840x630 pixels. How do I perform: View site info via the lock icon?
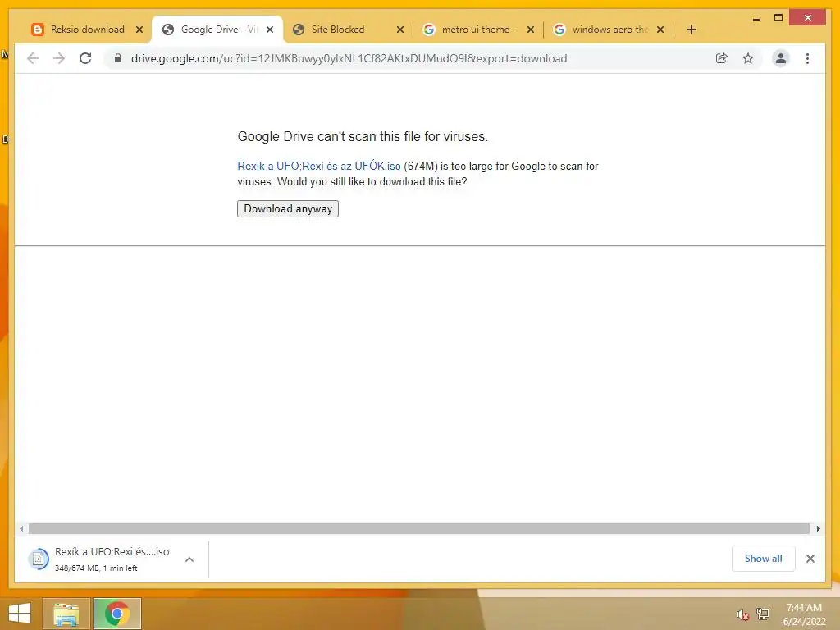coord(118,58)
